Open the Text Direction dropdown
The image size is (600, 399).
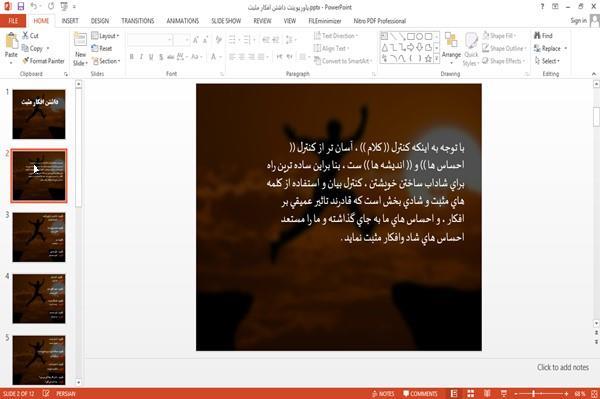click(x=336, y=36)
